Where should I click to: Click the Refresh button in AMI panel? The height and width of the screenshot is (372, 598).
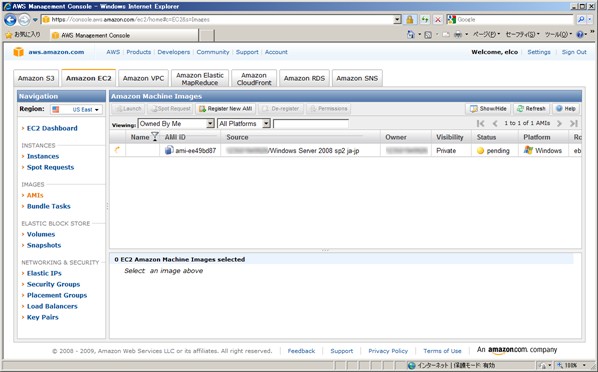pyautogui.click(x=531, y=109)
